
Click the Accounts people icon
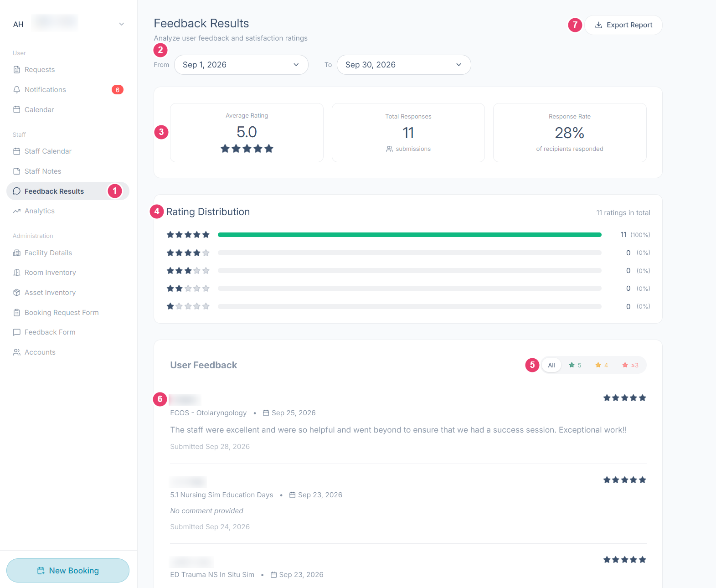pyautogui.click(x=17, y=352)
